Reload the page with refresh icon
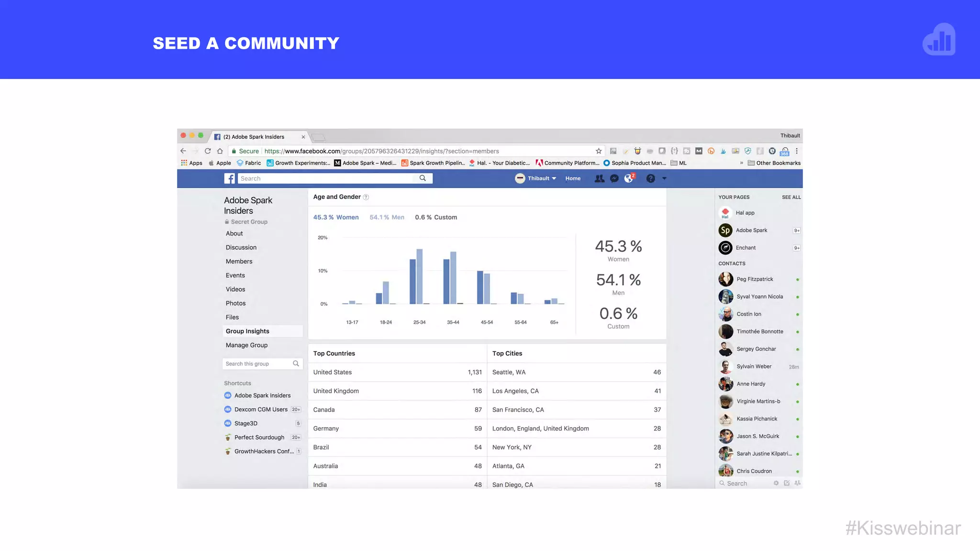The height and width of the screenshot is (551, 980). (x=208, y=151)
